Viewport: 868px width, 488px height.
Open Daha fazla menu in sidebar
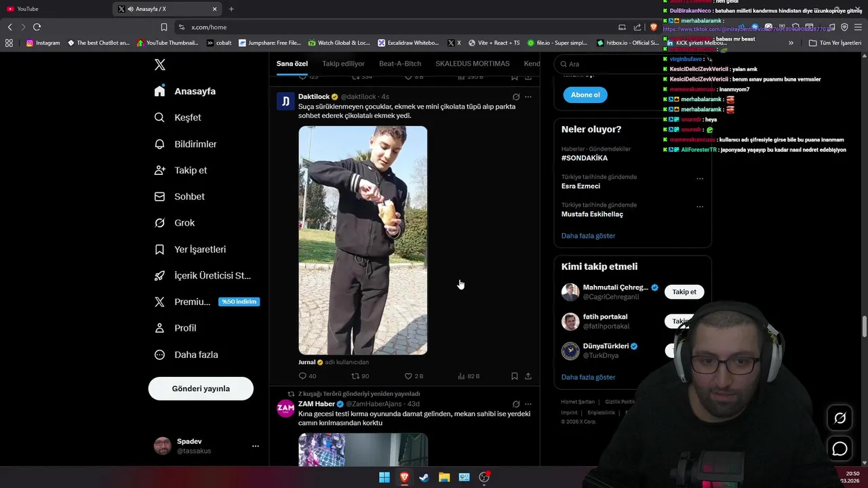tap(186, 354)
